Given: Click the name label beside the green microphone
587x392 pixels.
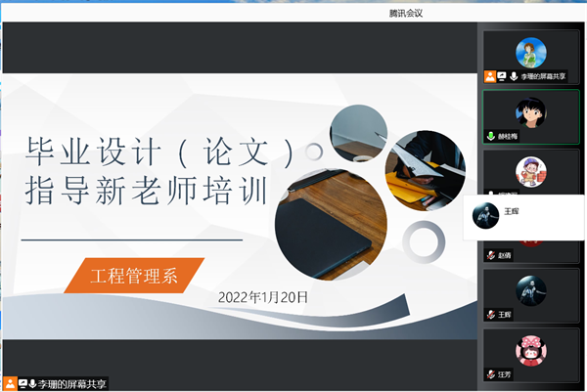Looking at the screenshot, I should pos(508,137).
